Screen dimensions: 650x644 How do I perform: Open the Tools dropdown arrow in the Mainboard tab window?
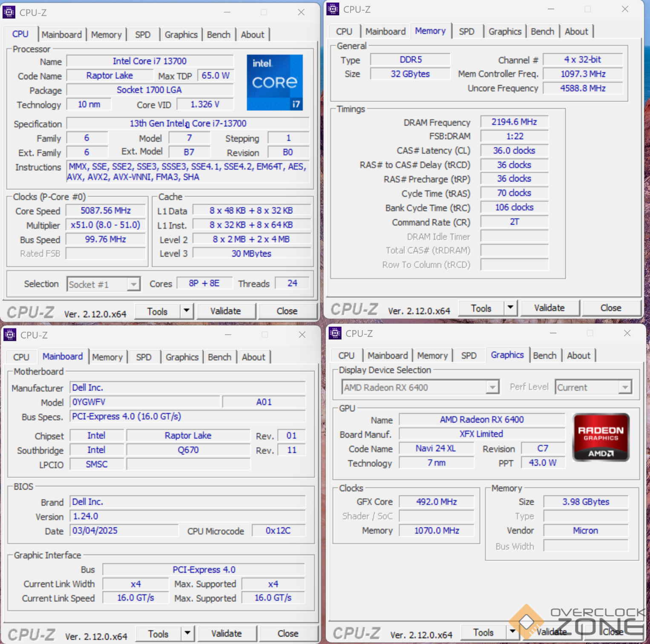click(x=187, y=633)
